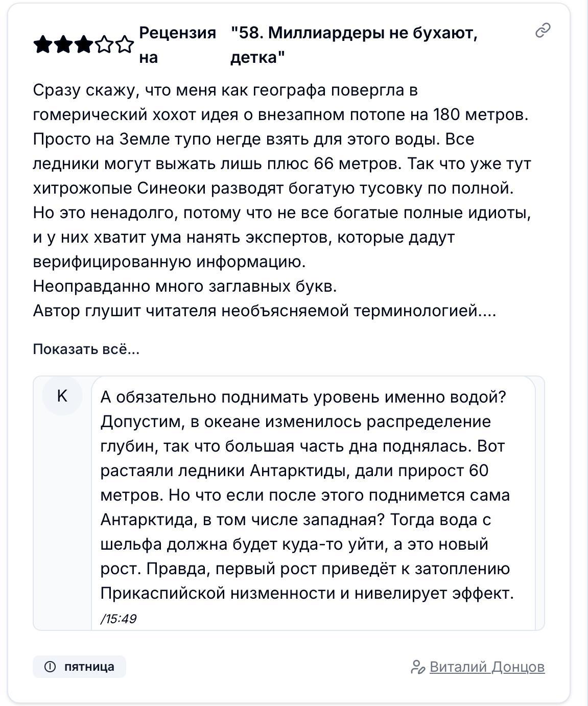588x706 pixels.
Task: Click the Рецензия на heading label
Action: pos(178,45)
